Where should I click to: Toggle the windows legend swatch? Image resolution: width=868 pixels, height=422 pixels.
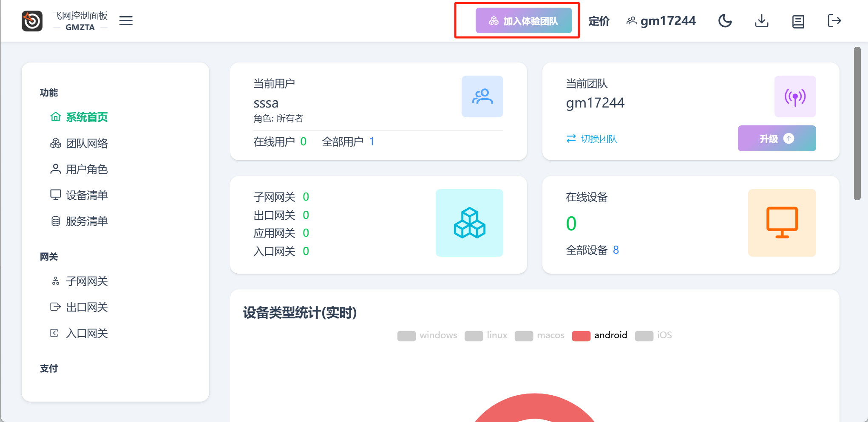click(x=407, y=336)
